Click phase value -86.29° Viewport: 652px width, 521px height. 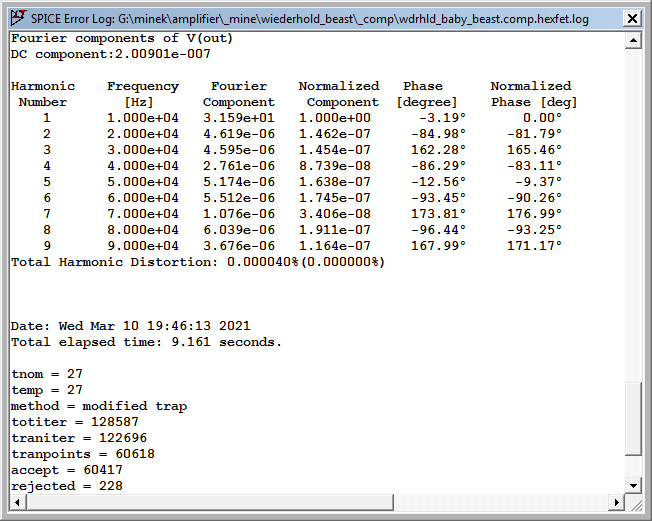pyautogui.click(x=438, y=166)
